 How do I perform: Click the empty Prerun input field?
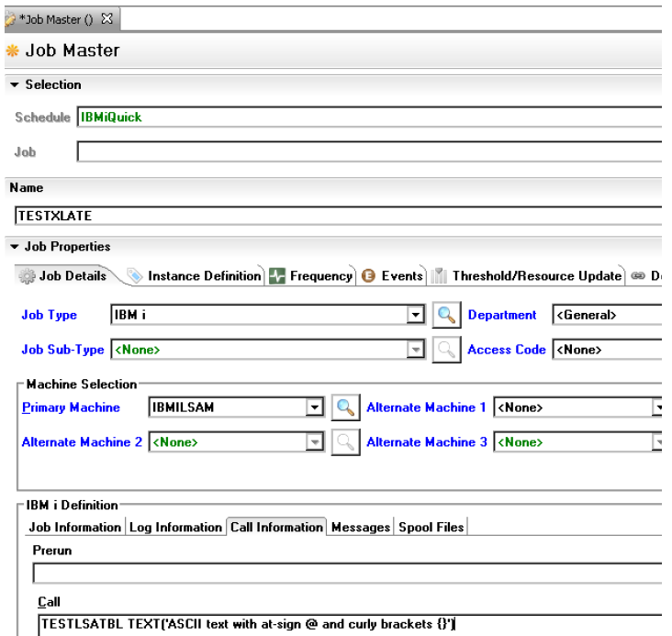pos(348,574)
